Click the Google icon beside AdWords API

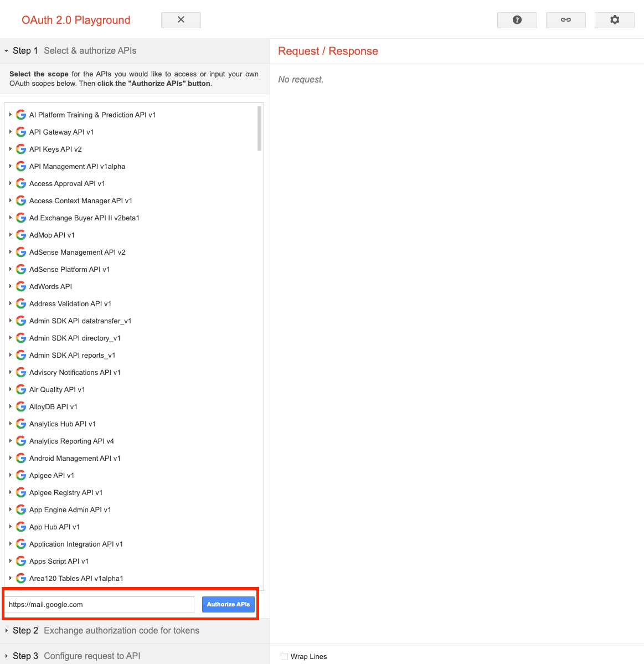20,287
